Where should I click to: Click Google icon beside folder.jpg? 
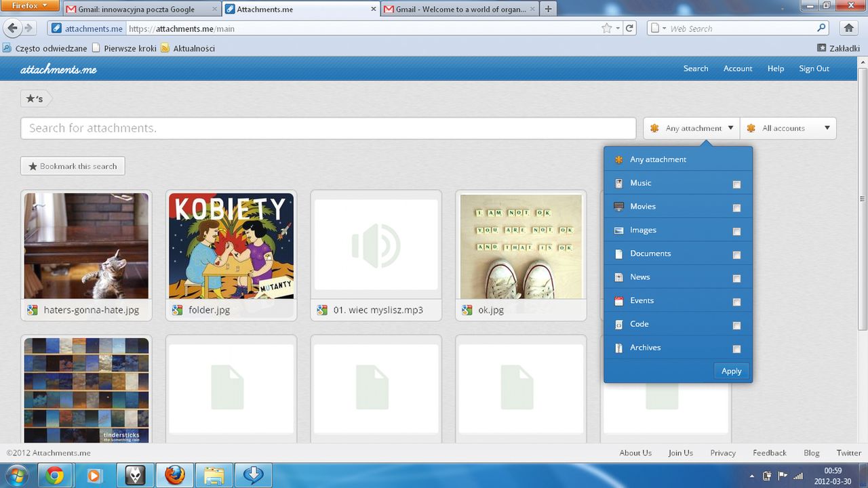point(177,310)
